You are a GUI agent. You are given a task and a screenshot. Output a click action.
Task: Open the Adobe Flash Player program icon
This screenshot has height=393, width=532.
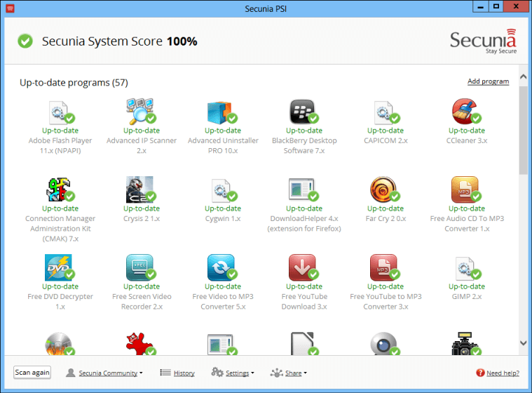click(61, 112)
